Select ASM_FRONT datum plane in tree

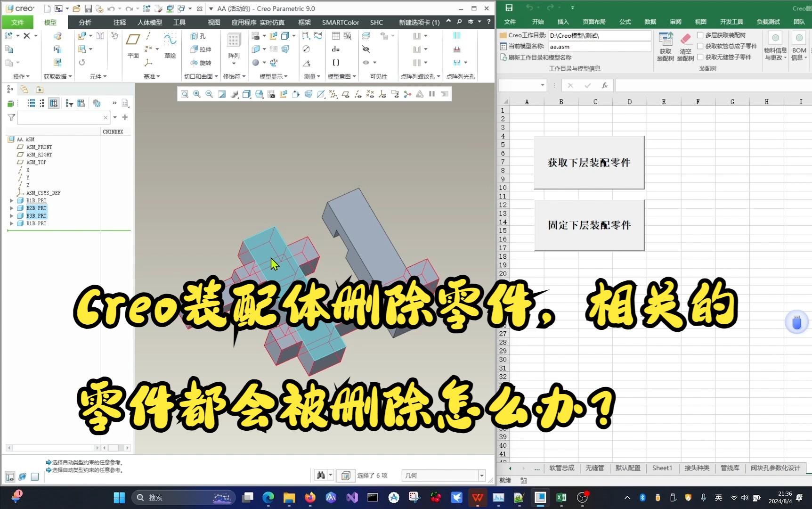[39, 147]
